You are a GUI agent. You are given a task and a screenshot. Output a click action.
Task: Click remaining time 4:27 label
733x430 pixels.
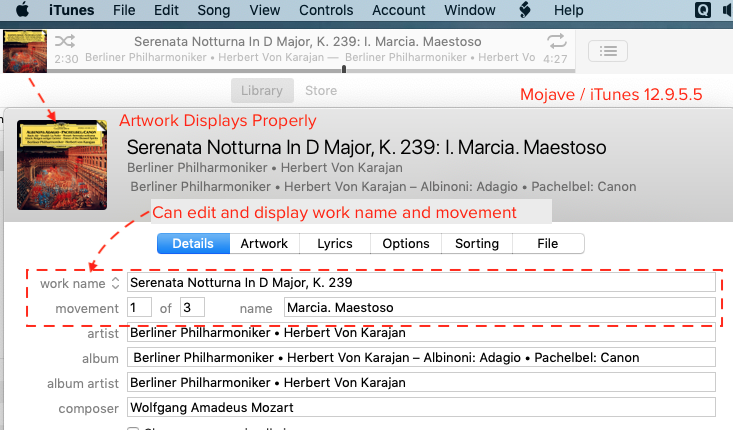(x=555, y=59)
